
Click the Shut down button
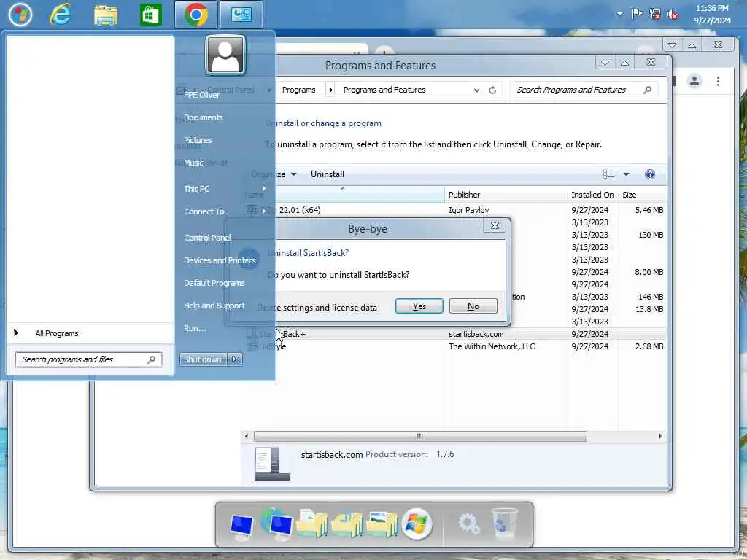tap(203, 359)
